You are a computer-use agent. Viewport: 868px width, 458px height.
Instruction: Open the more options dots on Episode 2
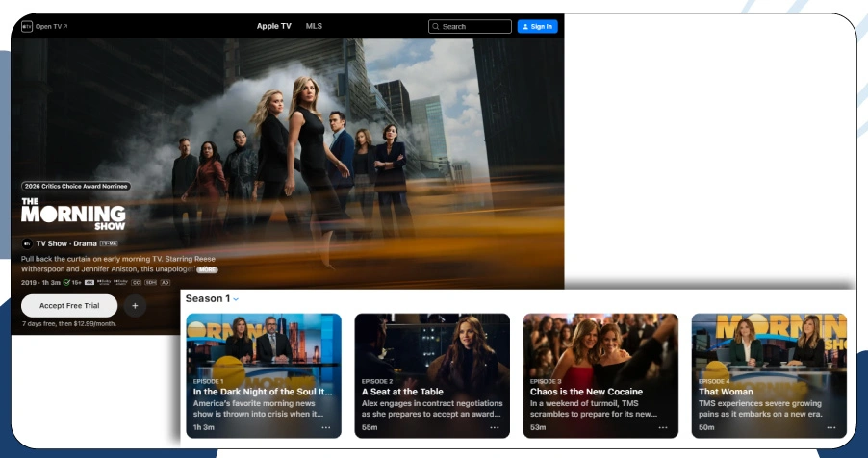[x=495, y=427]
